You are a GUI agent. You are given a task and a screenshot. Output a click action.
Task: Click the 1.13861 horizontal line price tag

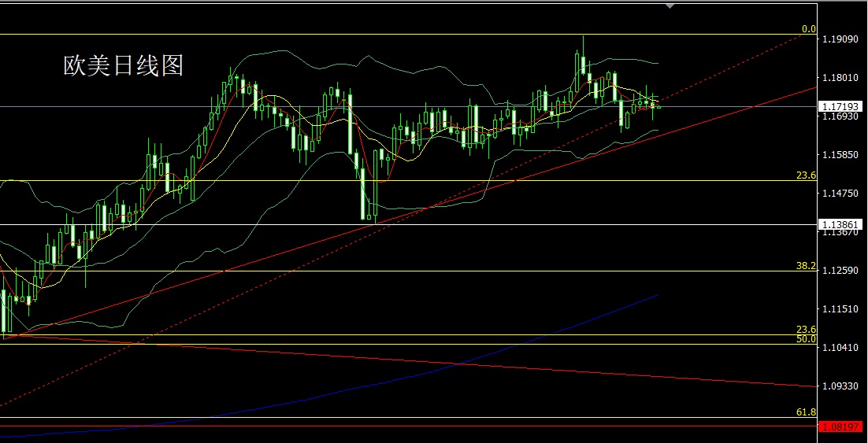point(840,224)
